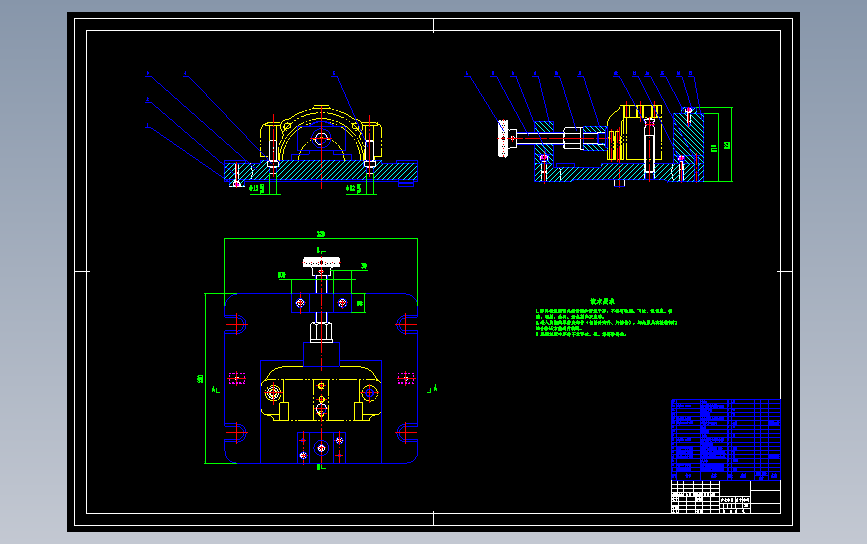Select the hex nut in the plan view
Image resolution: width=867 pixels, height=544 pixels.
(321, 333)
